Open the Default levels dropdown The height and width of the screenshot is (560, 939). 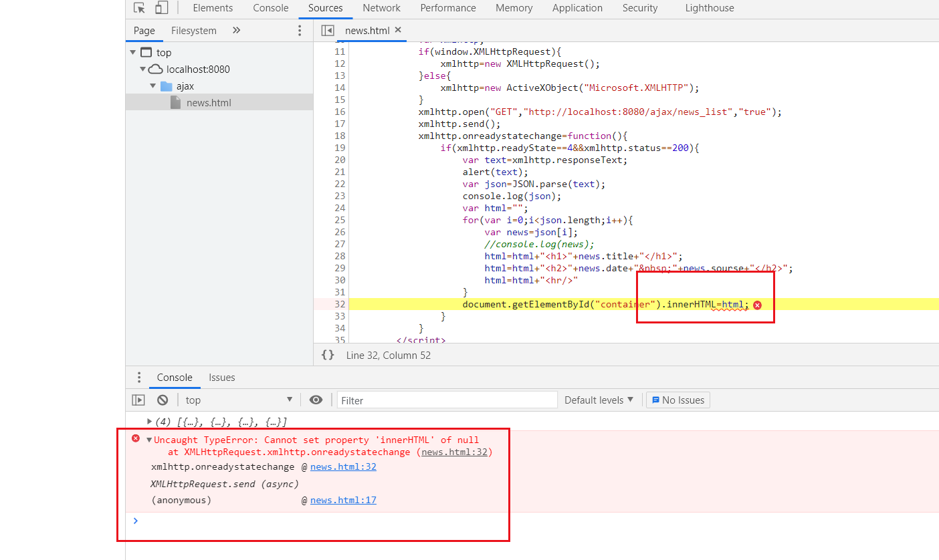click(x=599, y=400)
